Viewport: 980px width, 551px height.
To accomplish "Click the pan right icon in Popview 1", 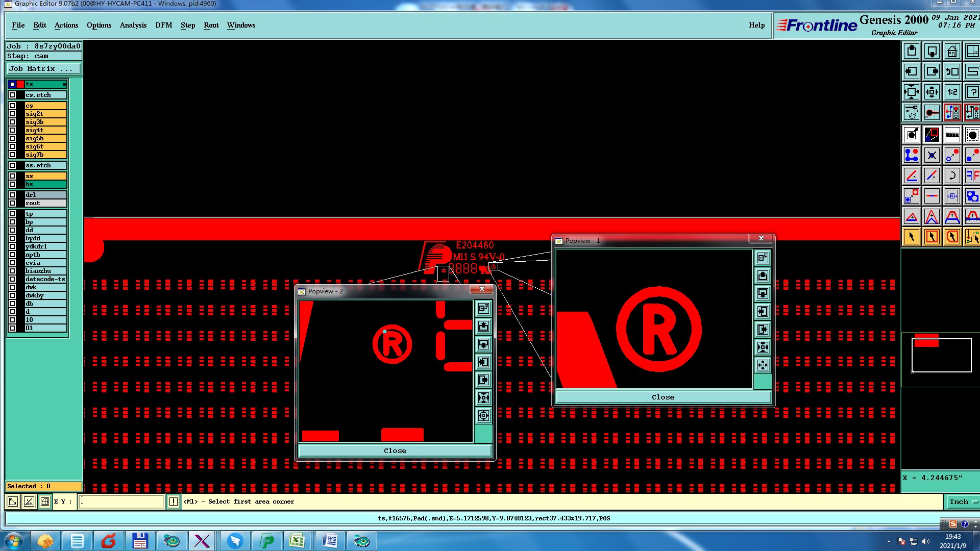I will (763, 330).
